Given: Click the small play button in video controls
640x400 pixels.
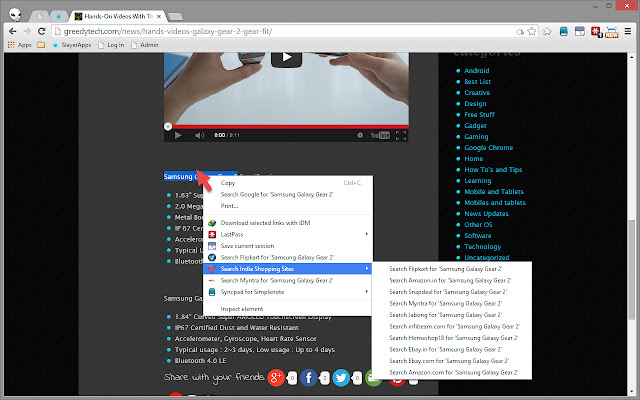Looking at the screenshot, I should point(178,135).
